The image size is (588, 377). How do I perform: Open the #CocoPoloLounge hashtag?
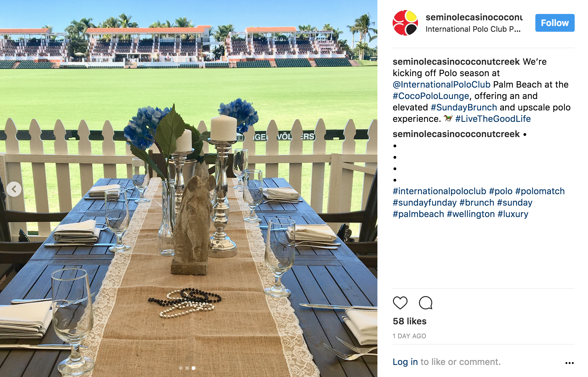(431, 96)
